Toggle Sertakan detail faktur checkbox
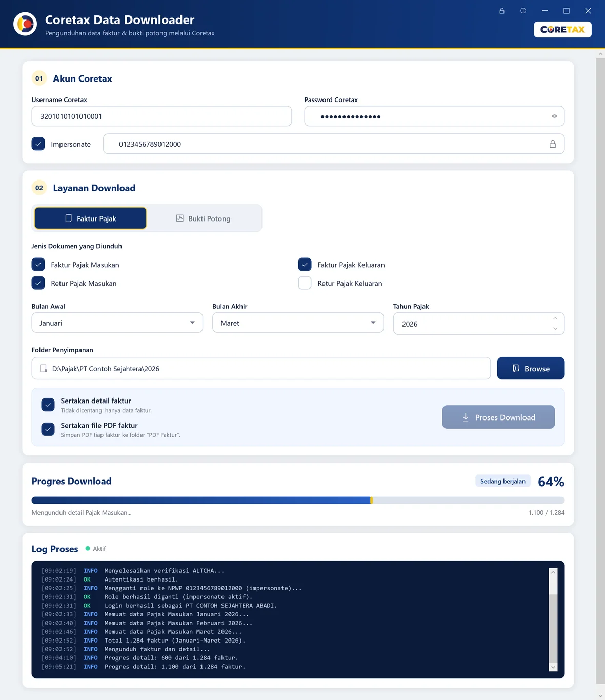Image resolution: width=605 pixels, height=700 pixels. click(48, 405)
